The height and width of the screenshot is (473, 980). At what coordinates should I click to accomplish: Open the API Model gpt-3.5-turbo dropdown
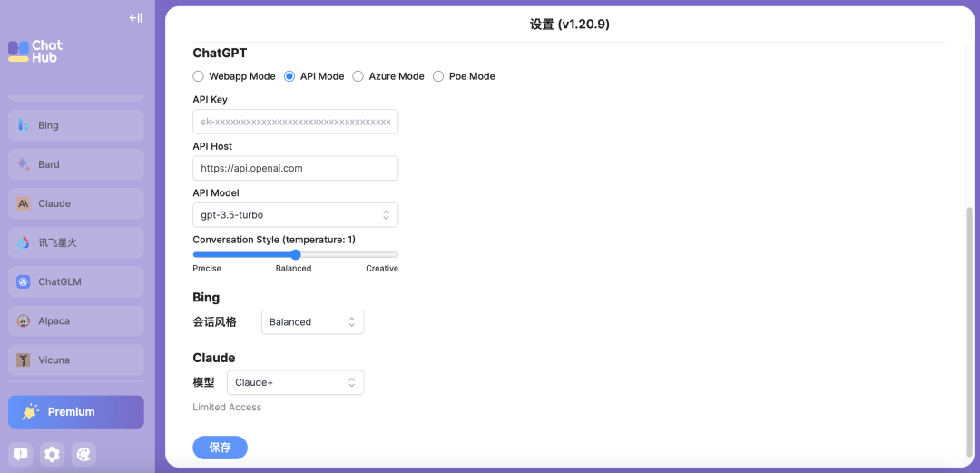pos(295,215)
